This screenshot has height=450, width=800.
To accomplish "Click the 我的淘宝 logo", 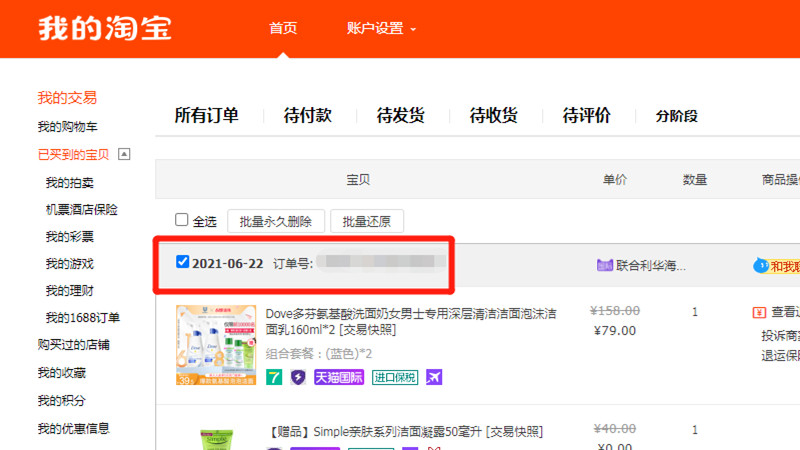I will click(105, 28).
